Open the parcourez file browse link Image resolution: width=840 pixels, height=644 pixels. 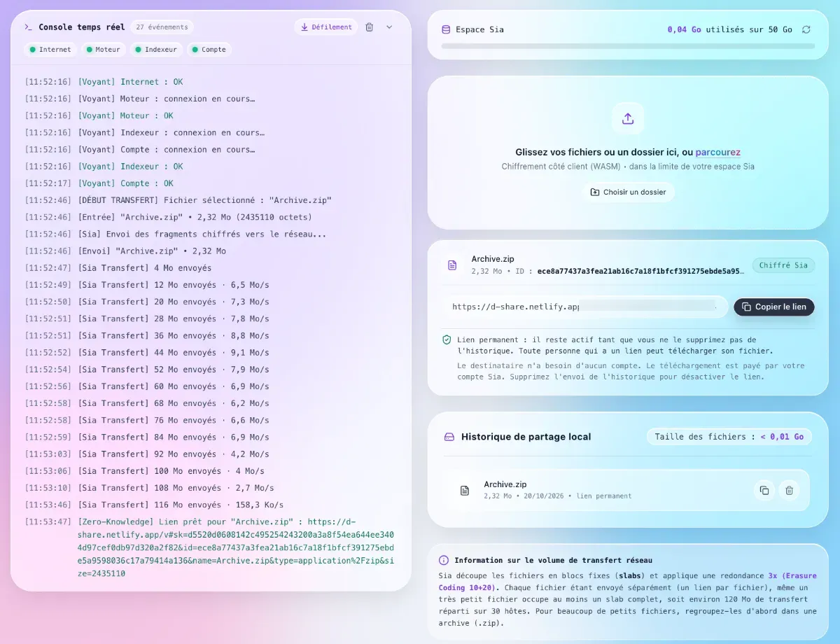click(717, 152)
